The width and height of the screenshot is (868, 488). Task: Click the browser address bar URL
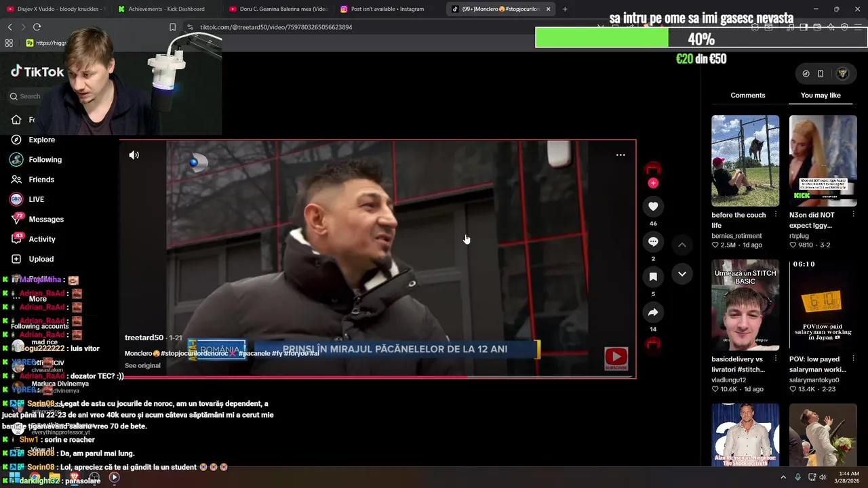[275, 27]
